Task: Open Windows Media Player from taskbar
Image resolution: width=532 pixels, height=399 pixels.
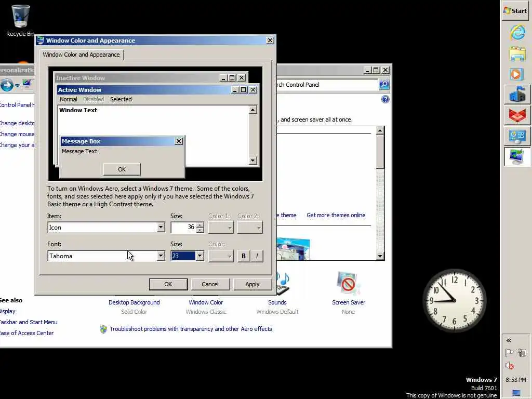Action: click(517, 74)
